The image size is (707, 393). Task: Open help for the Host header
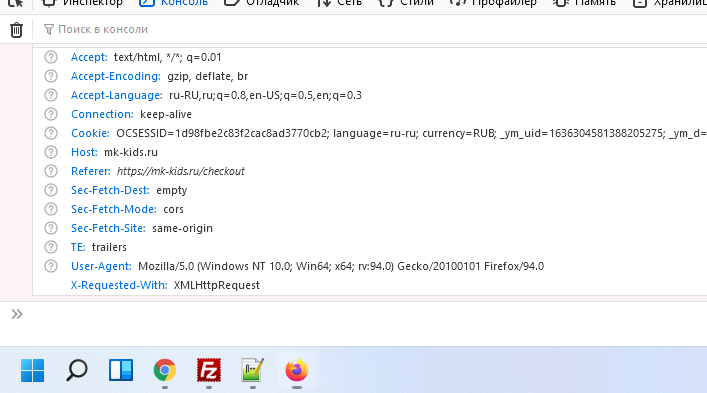click(x=51, y=152)
